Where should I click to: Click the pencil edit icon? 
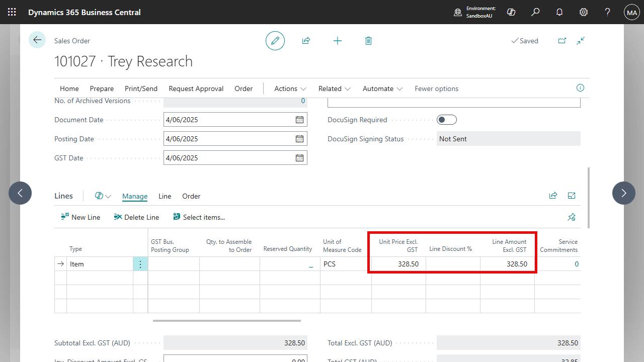pyautogui.click(x=275, y=41)
